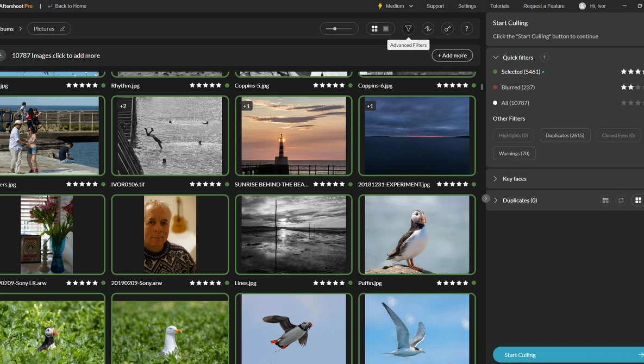Collapse the Quick filters section
The width and height of the screenshot is (644, 364).
[x=496, y=58]
